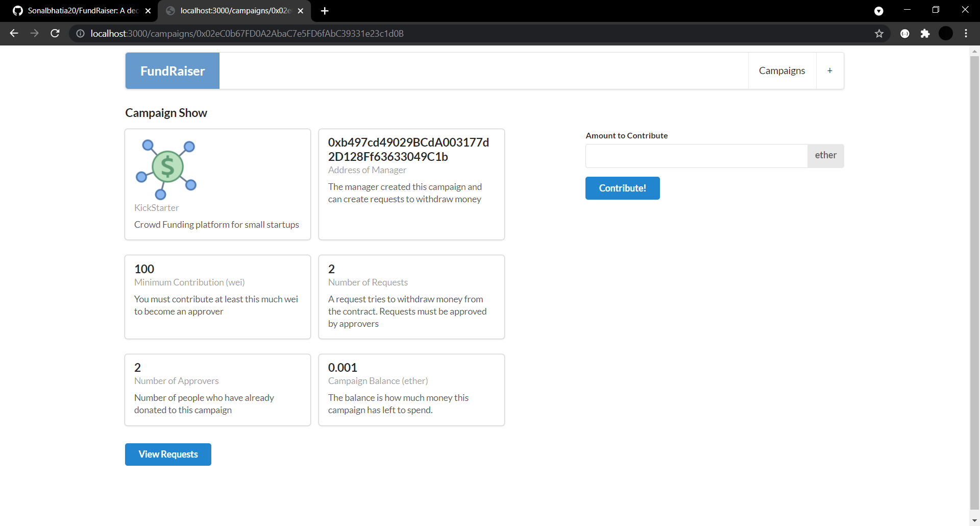Reload the page using refresh icon
This screenshot has width=980, height=526.
click(55, 34)
